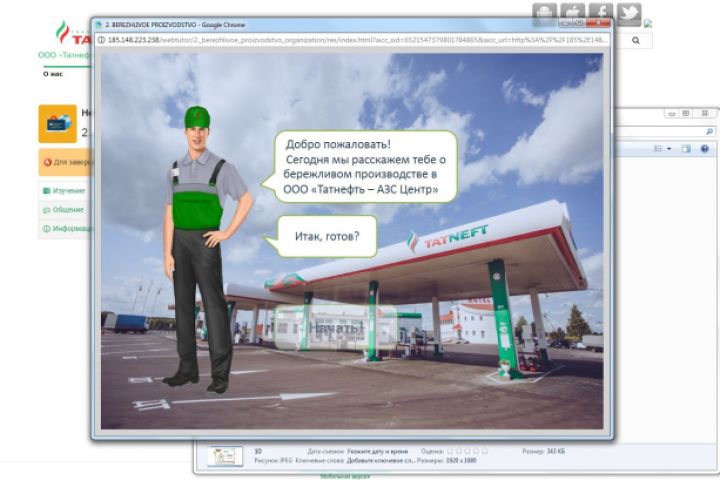Click Добавьте ключевое слово field

381,460
